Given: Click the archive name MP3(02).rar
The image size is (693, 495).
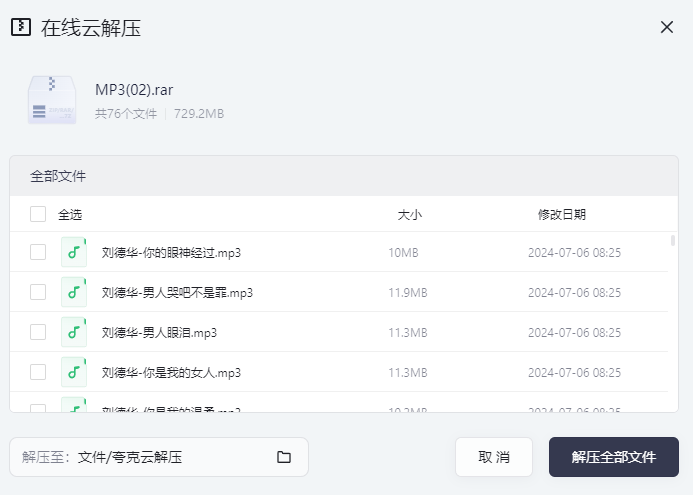Looking at the screenshot, I should pyautogui.click(x=134, y=90).
